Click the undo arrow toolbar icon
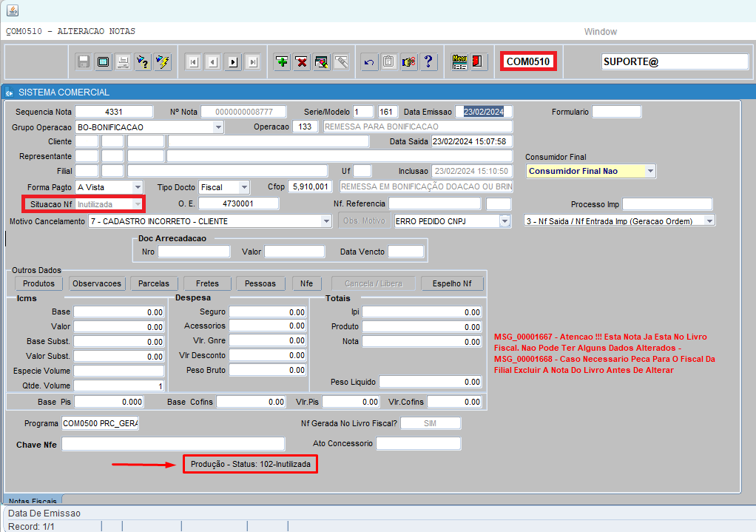756x532 pixels. [x=369, y=62]
